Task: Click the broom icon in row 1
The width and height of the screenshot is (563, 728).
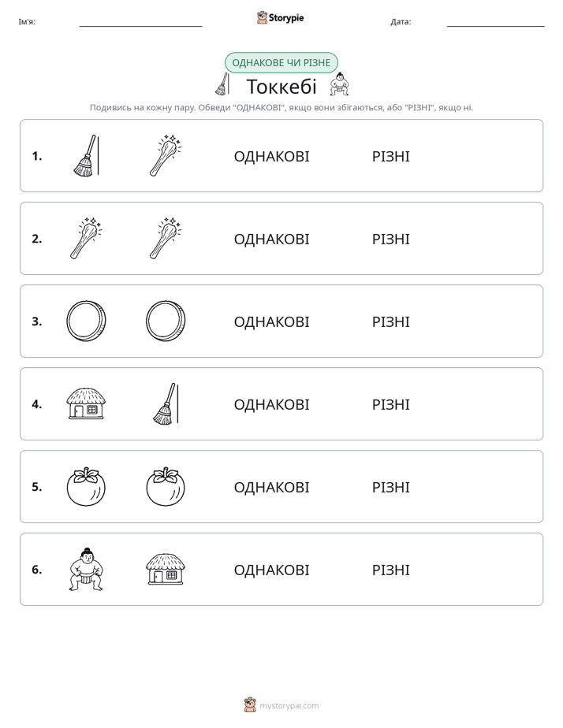Action: pyautogui.click(x=86, y=155)
